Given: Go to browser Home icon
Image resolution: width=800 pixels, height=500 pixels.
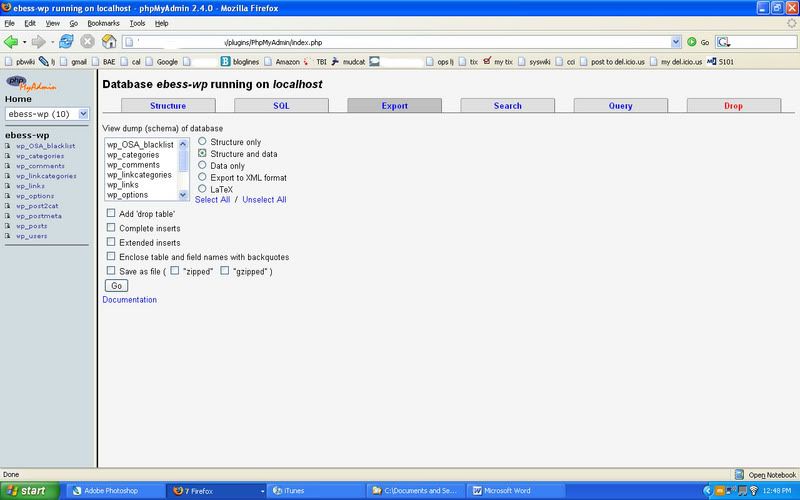Looking at the screenshot, I should point(108,42).
